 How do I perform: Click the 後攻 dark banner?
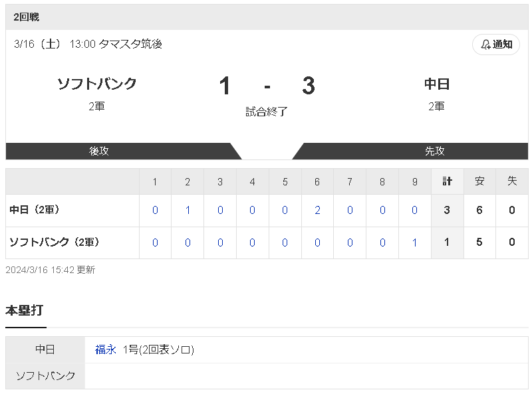100,151
